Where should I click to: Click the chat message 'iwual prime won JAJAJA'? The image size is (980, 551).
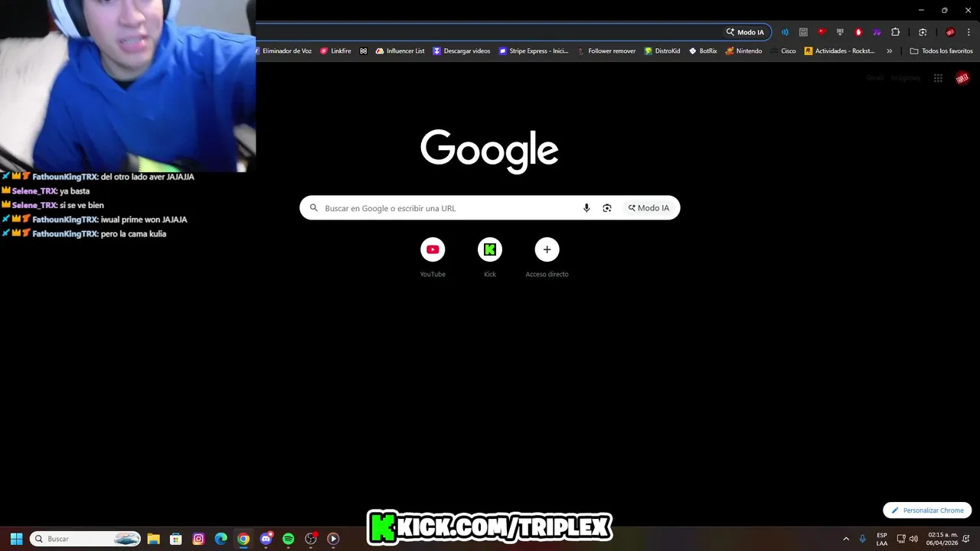point(144,220)
